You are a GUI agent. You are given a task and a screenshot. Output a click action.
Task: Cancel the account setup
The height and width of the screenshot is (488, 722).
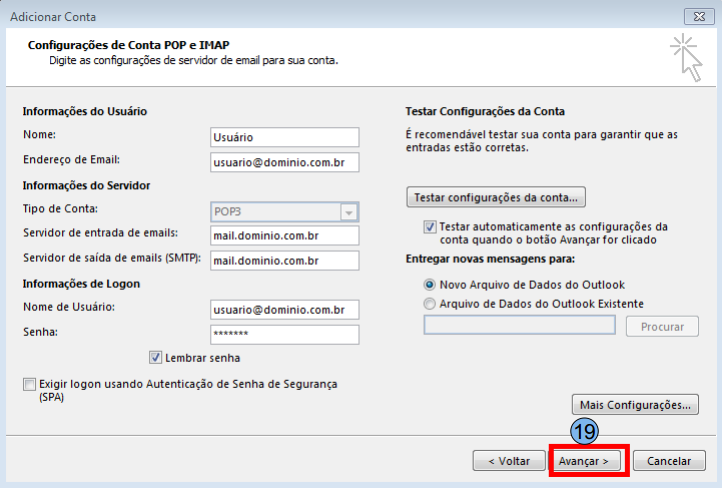(669, 461)
